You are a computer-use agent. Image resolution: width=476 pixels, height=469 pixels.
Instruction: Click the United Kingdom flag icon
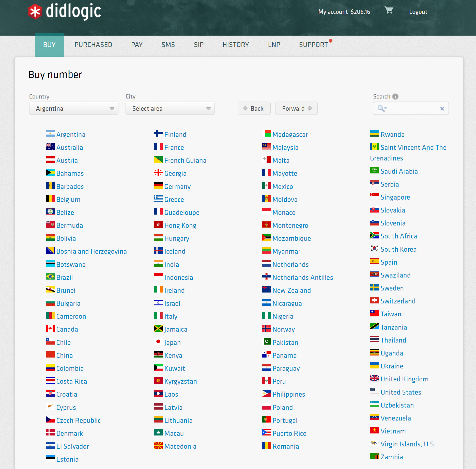pyautogui.click(x=374, y=378)
